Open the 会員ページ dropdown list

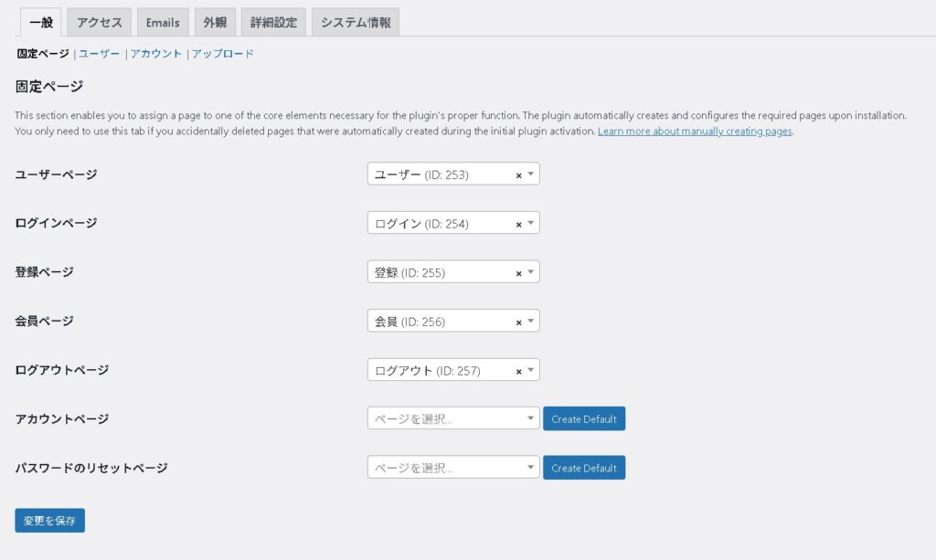(531, 321)
